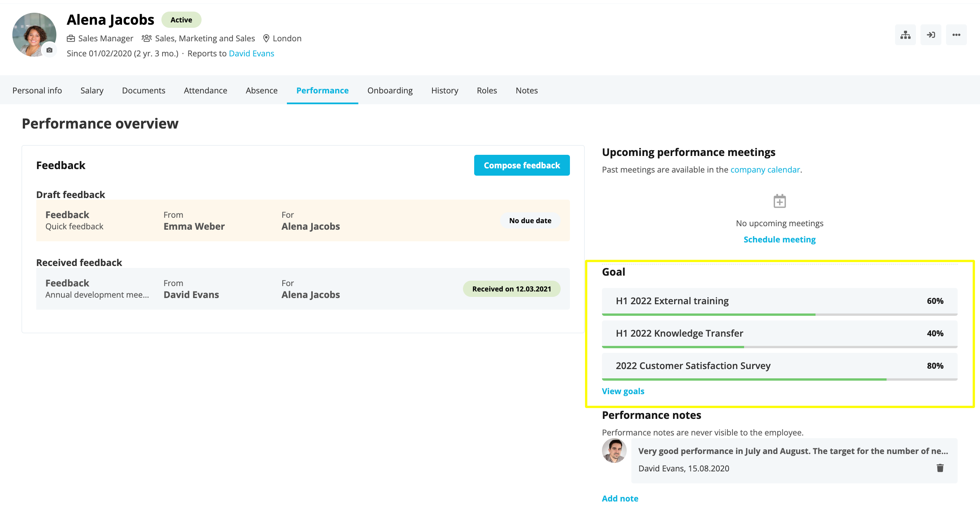Follow the David Evans supervisor link
980x515 pixels.
251,53
